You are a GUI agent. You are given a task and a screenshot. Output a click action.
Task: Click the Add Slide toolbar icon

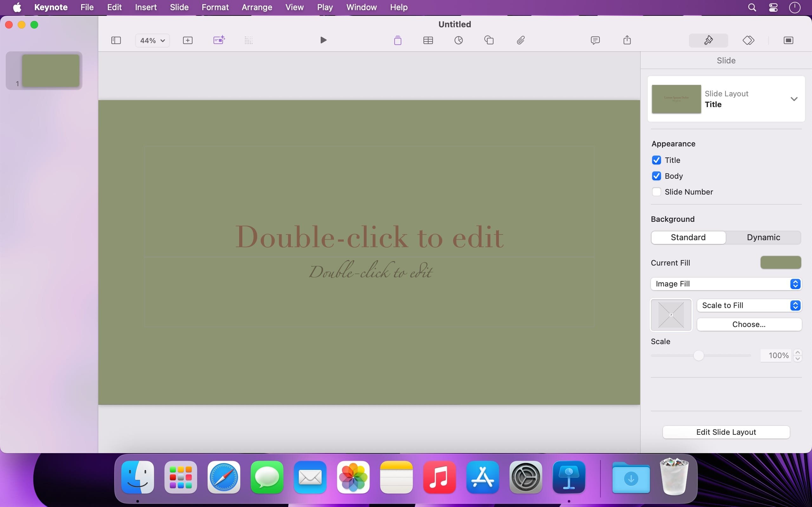point(187,40)
